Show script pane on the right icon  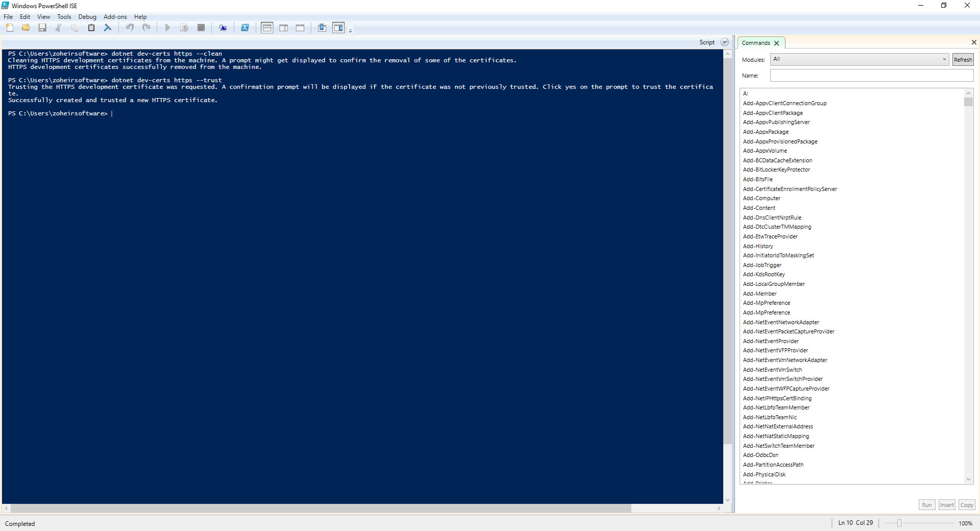pos(283,28)
